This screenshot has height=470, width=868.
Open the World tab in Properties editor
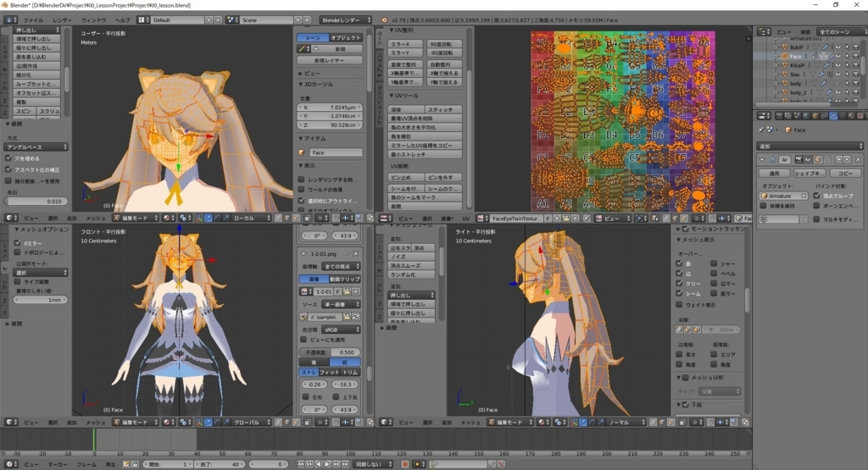[x=807, y=115]
